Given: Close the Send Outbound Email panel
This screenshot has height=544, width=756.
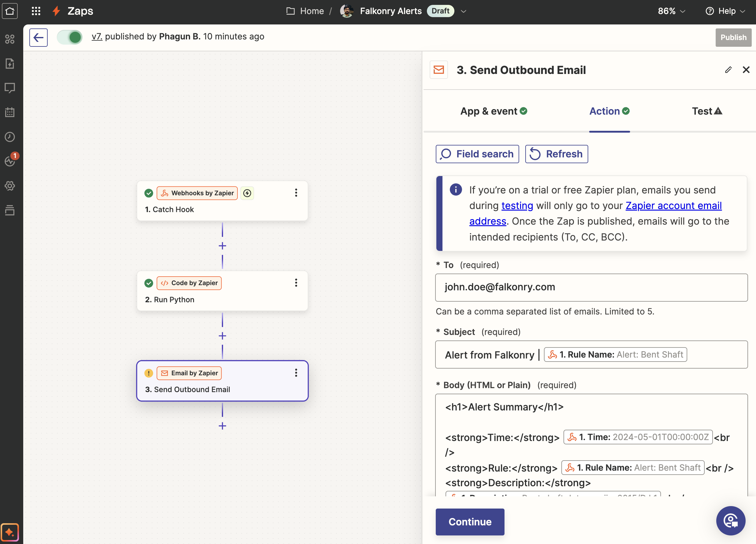Looking at the screenshot, I should click(x=746, y=70).
